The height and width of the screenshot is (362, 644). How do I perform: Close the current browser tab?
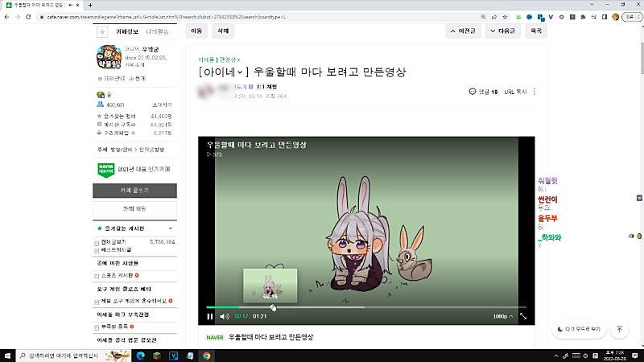click(77, 5)
